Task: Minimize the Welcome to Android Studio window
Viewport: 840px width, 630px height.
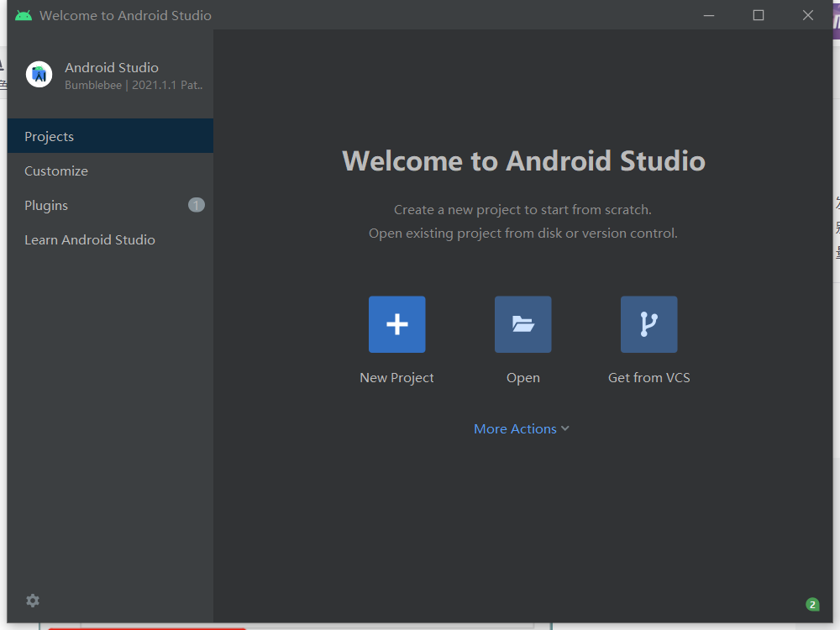Action: pyautogui.click(x=709, y=15)
